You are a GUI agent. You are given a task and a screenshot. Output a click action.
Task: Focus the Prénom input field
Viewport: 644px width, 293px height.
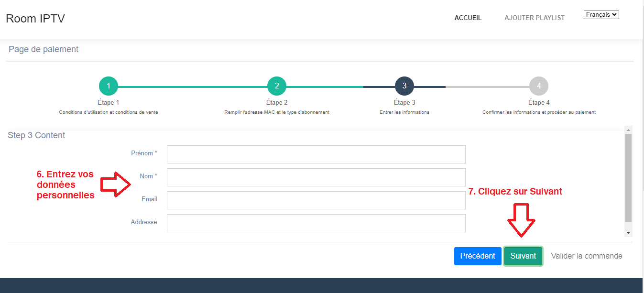tap(316, 154)
